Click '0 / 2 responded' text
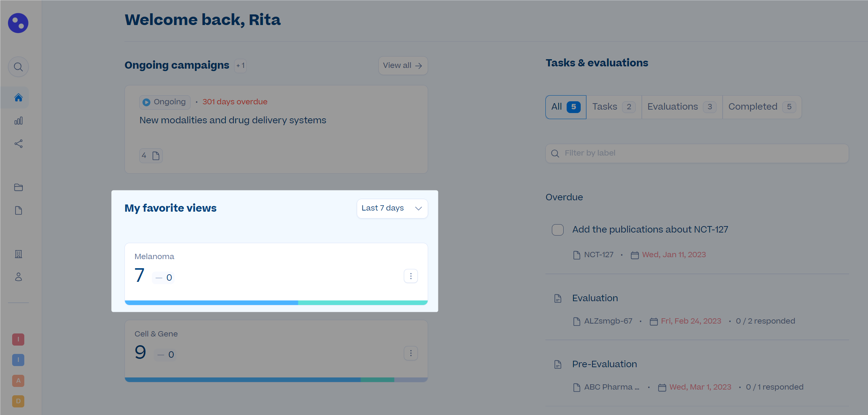868x415 pixels. (x=765, y=321)
